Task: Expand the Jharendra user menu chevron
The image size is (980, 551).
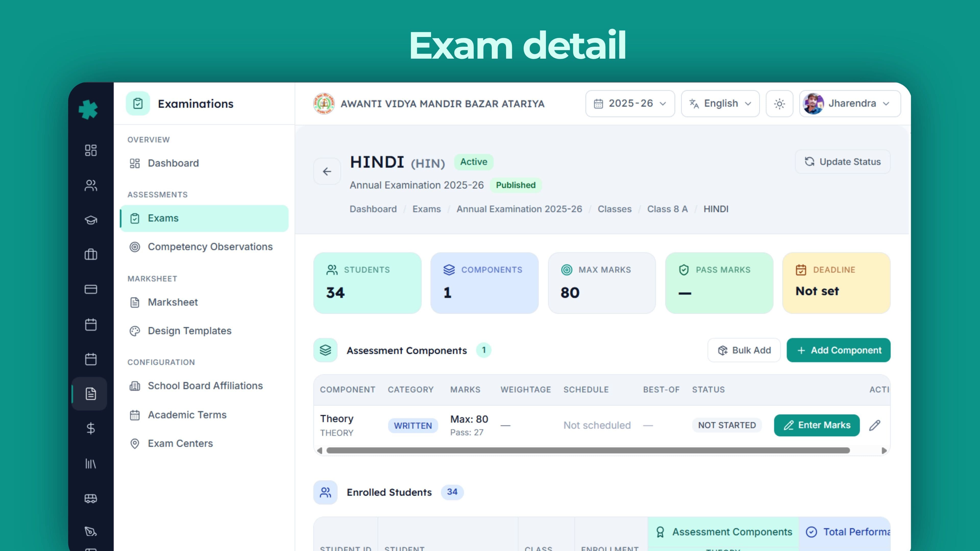Action: point(886,104)
